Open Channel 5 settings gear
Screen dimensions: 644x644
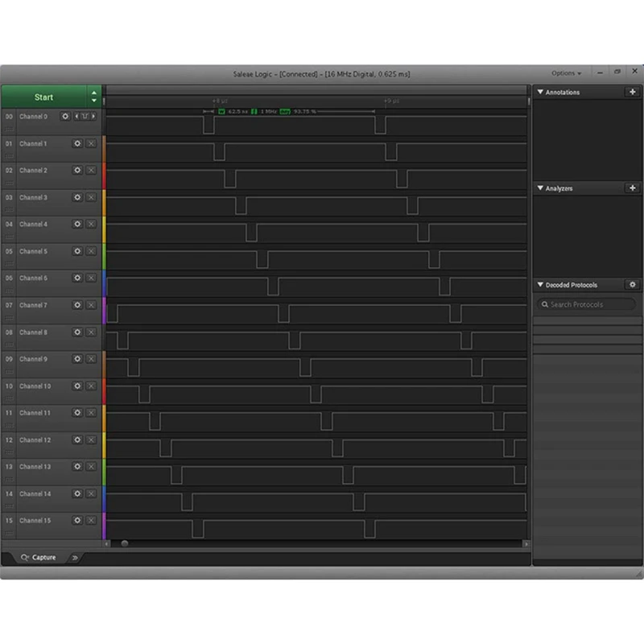tap(77, 251)
